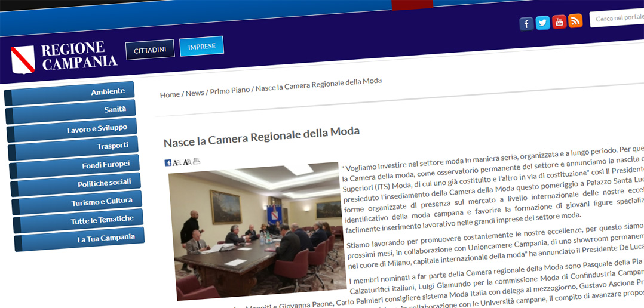Open Trasporti in the sidebar menu
The width and height of the screenshot is (644, 308).
pos(73,148)
